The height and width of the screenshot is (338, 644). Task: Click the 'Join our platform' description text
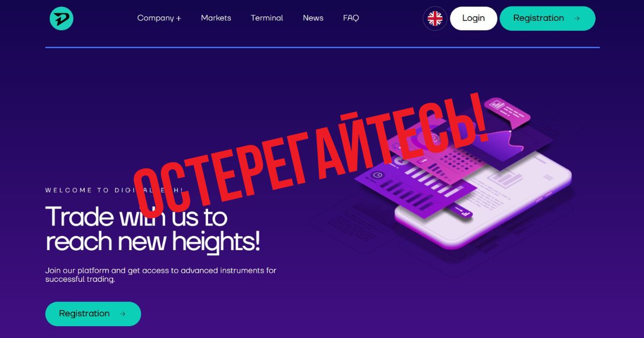pyautogui.click(x=160, y=275)
